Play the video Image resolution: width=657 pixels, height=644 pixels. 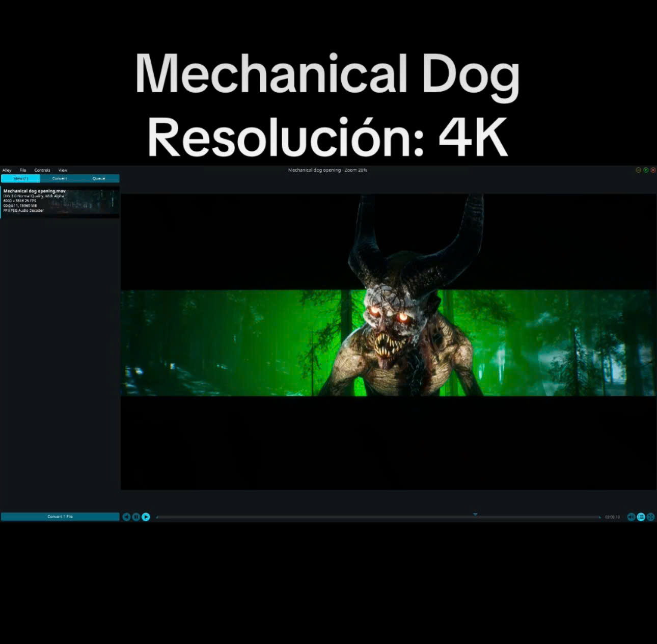click(x=146, y=517)
